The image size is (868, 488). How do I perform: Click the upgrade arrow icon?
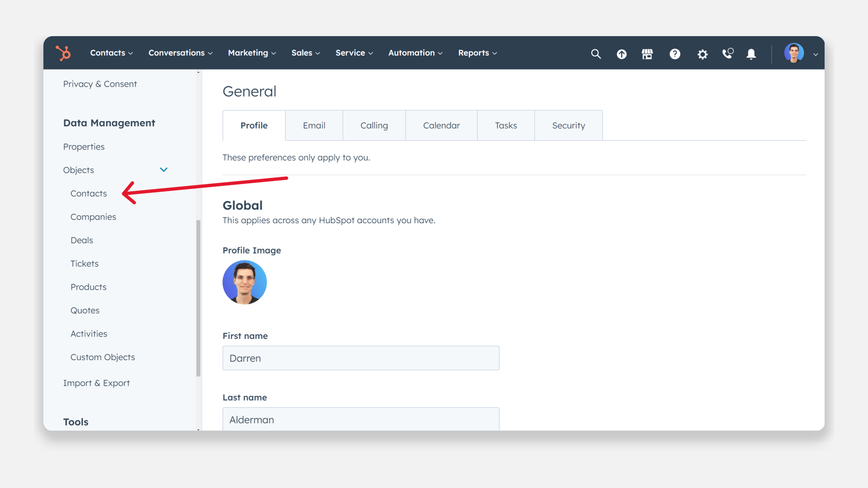pos(622,54)
